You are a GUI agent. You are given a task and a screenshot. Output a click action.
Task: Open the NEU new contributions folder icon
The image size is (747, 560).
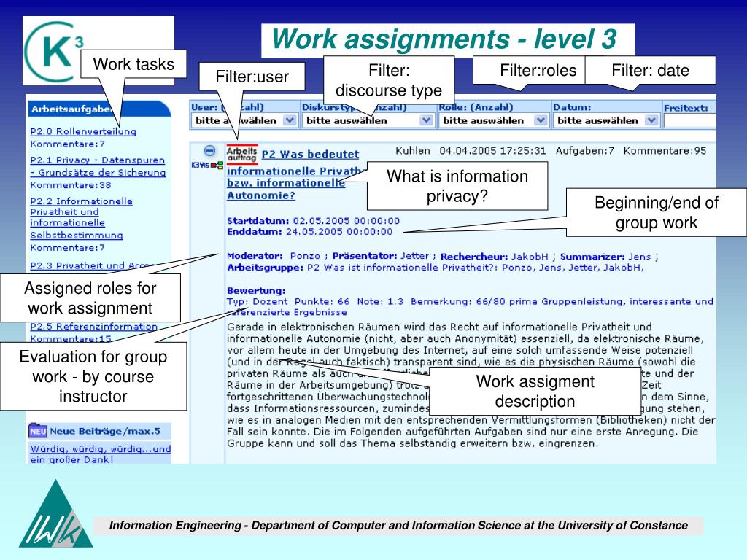coord(38,431)
